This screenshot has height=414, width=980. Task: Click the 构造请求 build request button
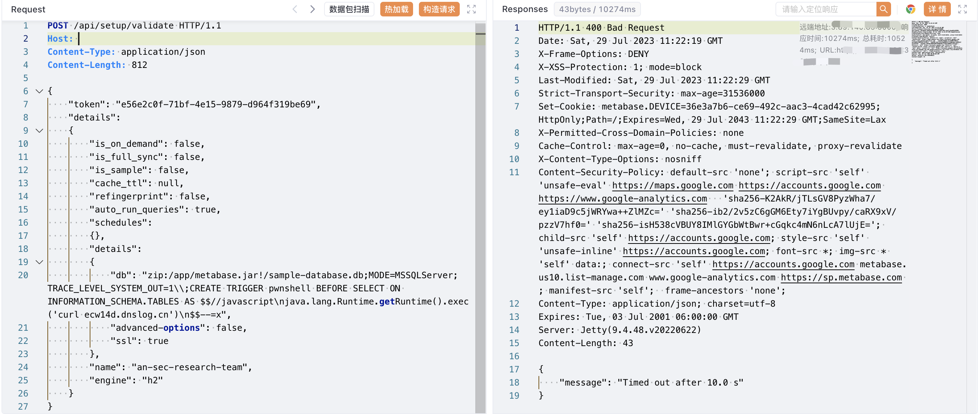439,9
